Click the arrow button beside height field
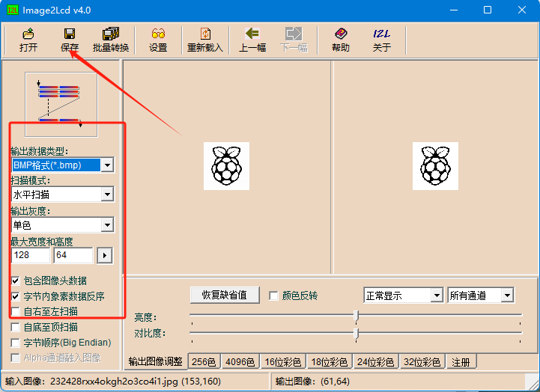 pyautogui.click(x=105, y=256)
